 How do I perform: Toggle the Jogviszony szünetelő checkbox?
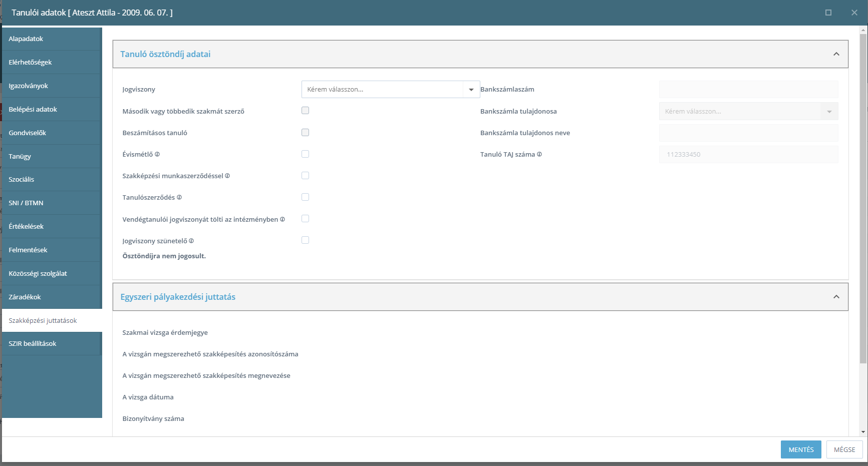pyautogui.click(x=305, y=240)
